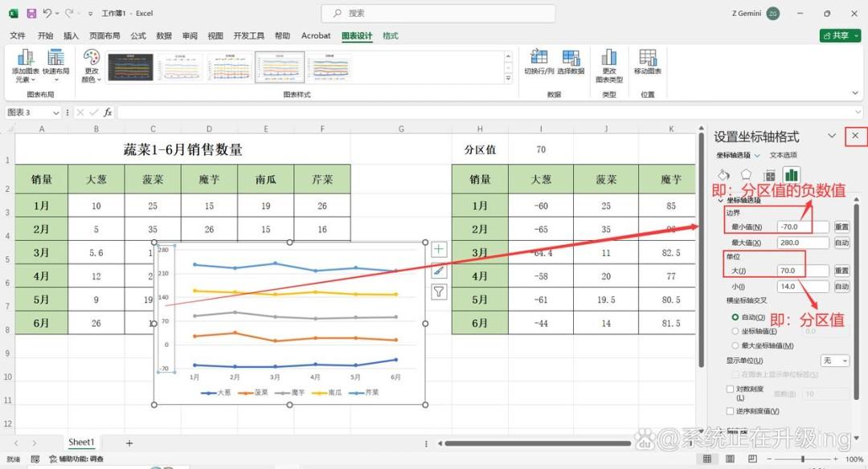Open the 文件 menu
Viewport: 868px width, 469px height.
point(17,35)
